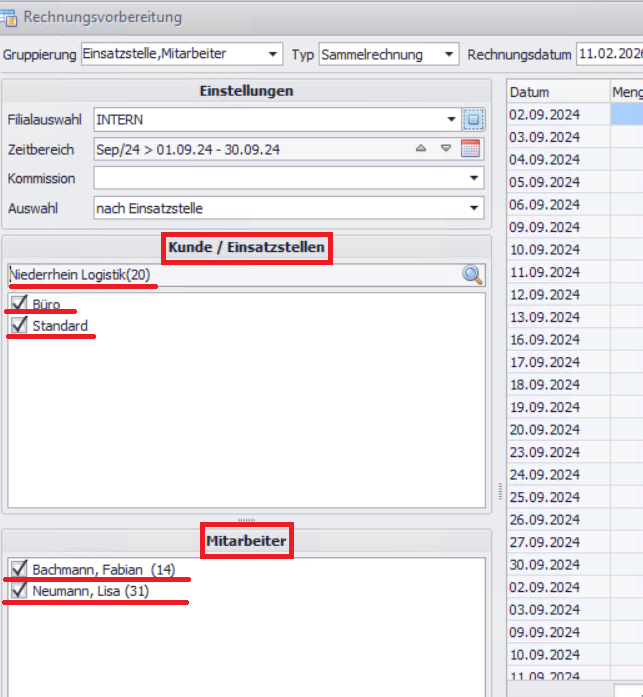Screen dimensions: 643x697
Task: Click the Niederrhein Logistik customer field
Action: pyautogui.click(x=230, y=275)
